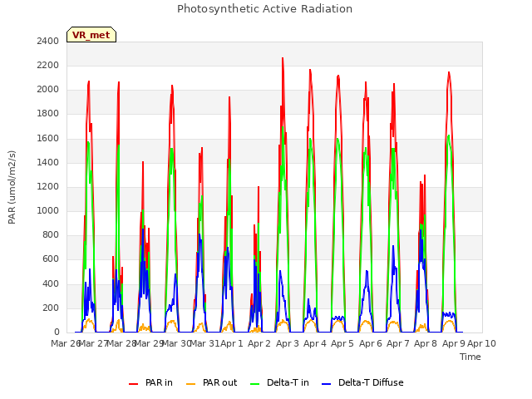The height and width of the screenshot is (399, 532).
Task: Click the tallest red PAR in peak before Apr 3
Action: pyautogui.click(x=283, y=58)
